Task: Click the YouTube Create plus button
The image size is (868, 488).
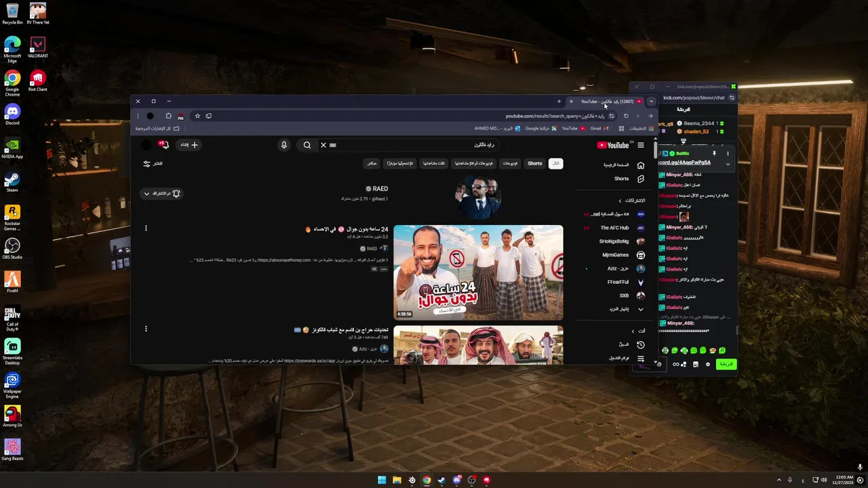Action: click(x=189, y=145)
